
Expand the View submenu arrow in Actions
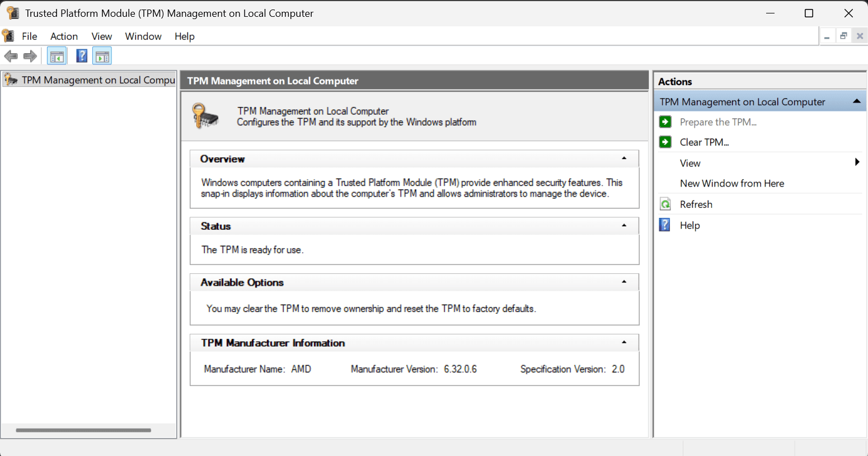coord(857,162)
